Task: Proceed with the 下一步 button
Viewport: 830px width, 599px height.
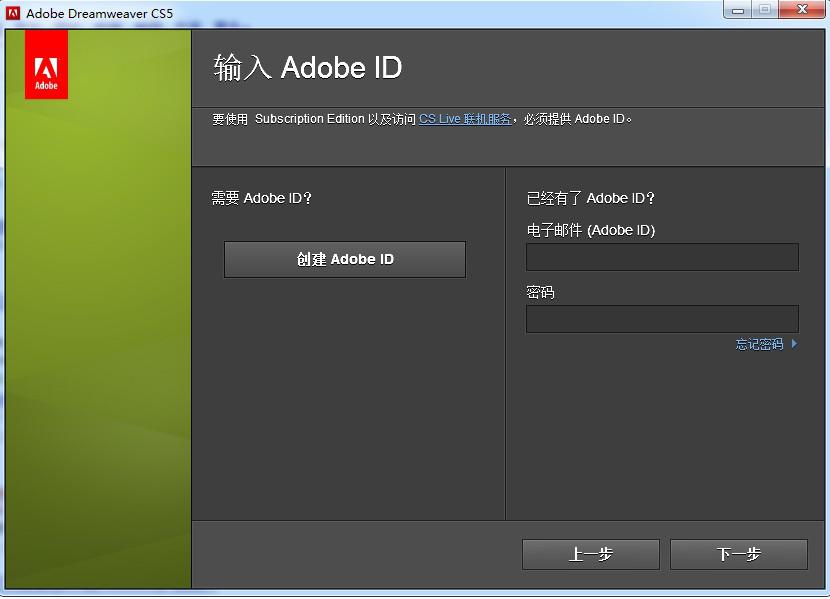Action: (739, 555)
